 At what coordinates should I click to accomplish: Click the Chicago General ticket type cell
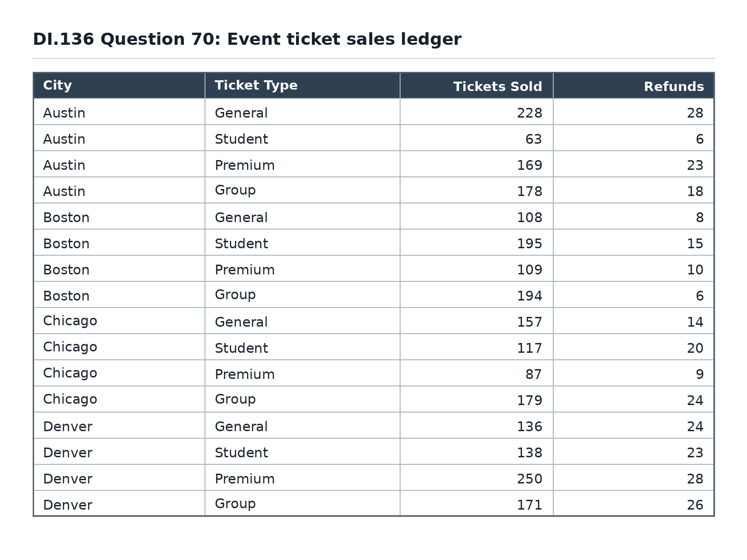click(x=303, y=321)
